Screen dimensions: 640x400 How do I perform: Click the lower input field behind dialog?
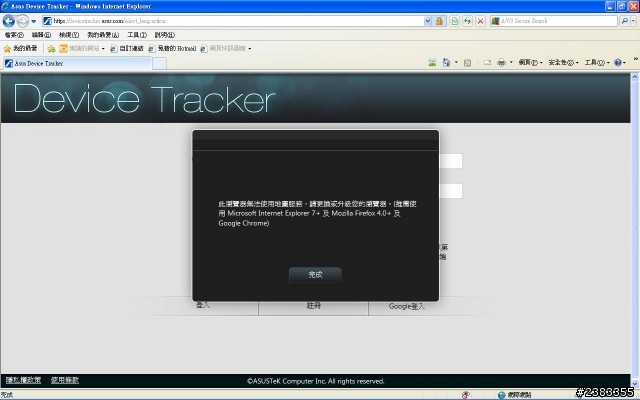click(x=451, y=191)
